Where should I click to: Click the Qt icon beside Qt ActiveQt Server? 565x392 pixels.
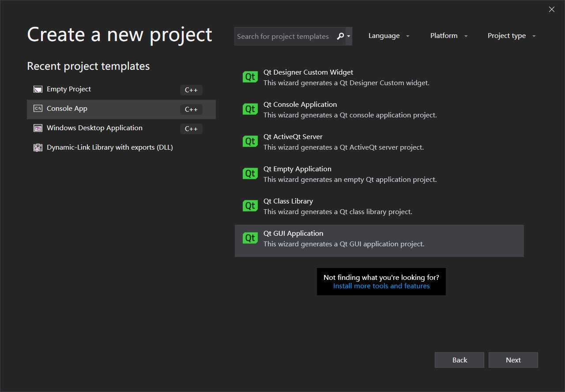pos(250,142)
